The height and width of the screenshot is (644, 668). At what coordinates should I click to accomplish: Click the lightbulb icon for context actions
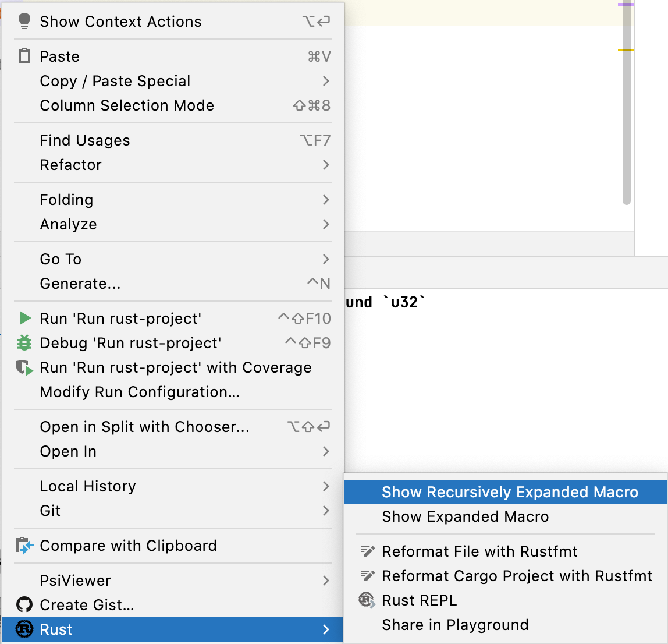pyautogui.click(x=24, y=21)
